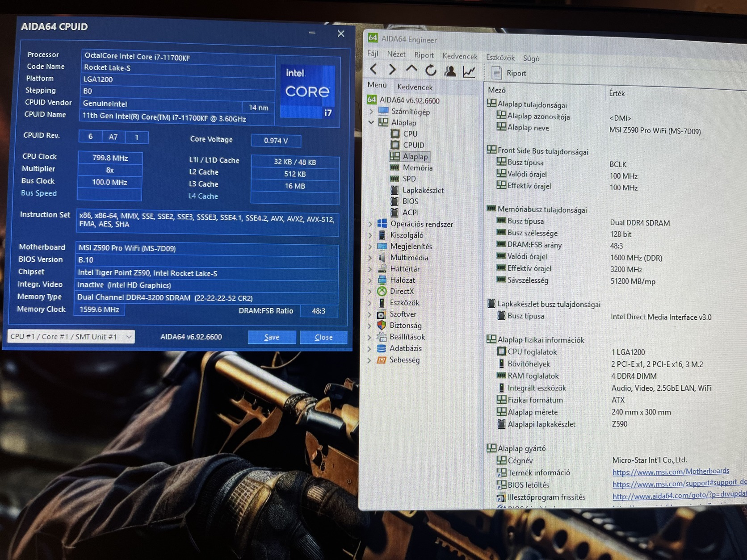
Task: Open the MSI support BIOS download link
Action: (679, 483)
